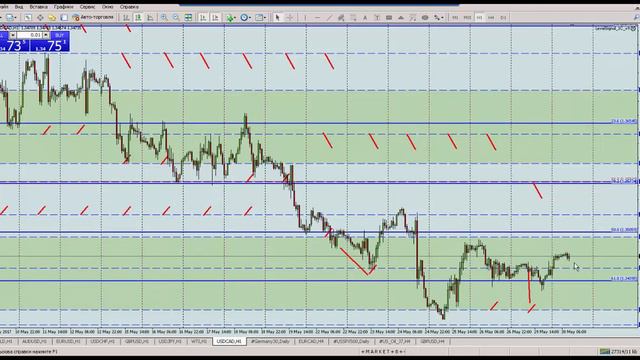Click the highlighted timeframe button
Image resolution: width=640 pixels, height=360 pixels.
[479, 18]
